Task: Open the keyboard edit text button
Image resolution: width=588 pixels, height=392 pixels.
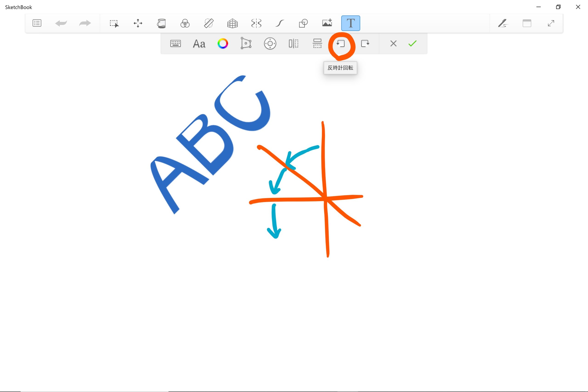Action: click(175, 43)
